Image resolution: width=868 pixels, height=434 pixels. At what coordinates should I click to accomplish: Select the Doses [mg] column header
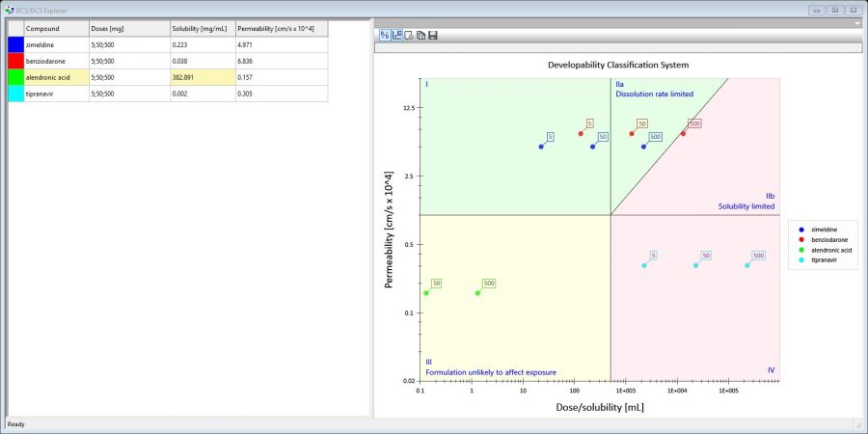(128, 29)
